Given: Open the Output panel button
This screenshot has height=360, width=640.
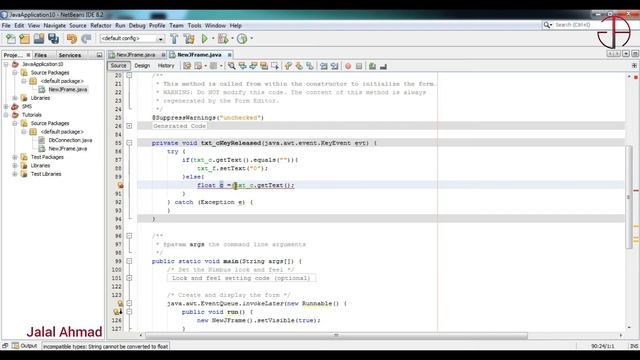Looking at the screenshot, I should pos(24,346).
